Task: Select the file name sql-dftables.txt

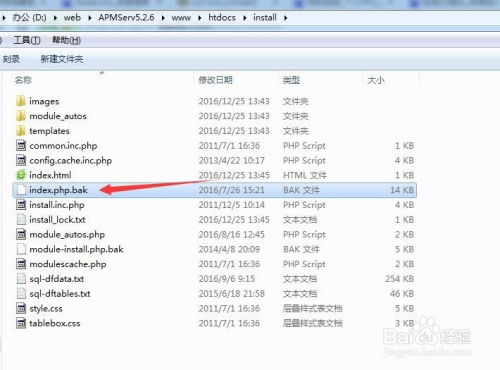Action: pos(60,293)
